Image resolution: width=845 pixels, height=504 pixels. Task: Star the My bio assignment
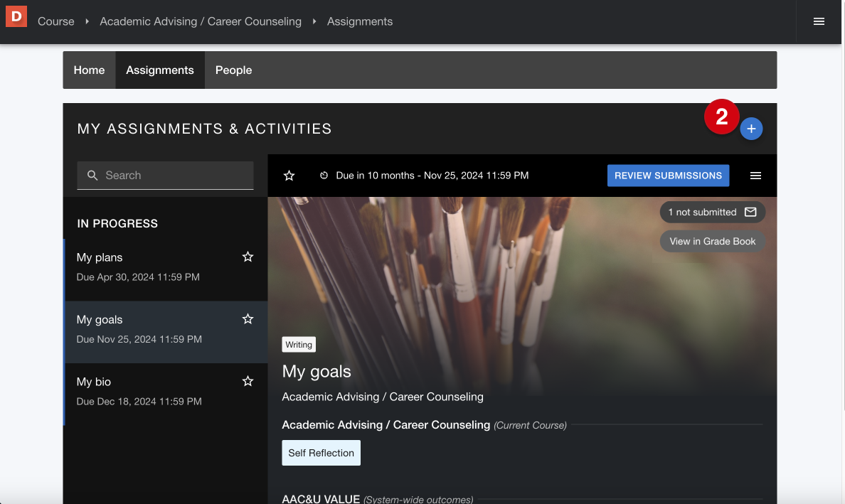tap(248, 381)
